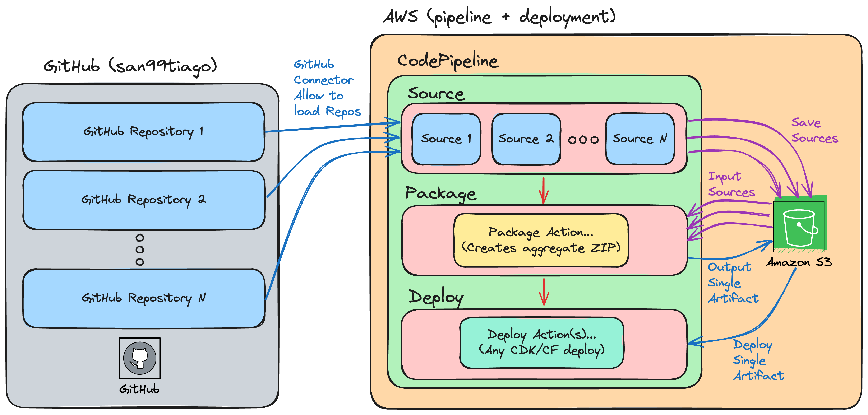Click the 'AWS (pipeline + deployment)' title

click(x=500, y=18)
